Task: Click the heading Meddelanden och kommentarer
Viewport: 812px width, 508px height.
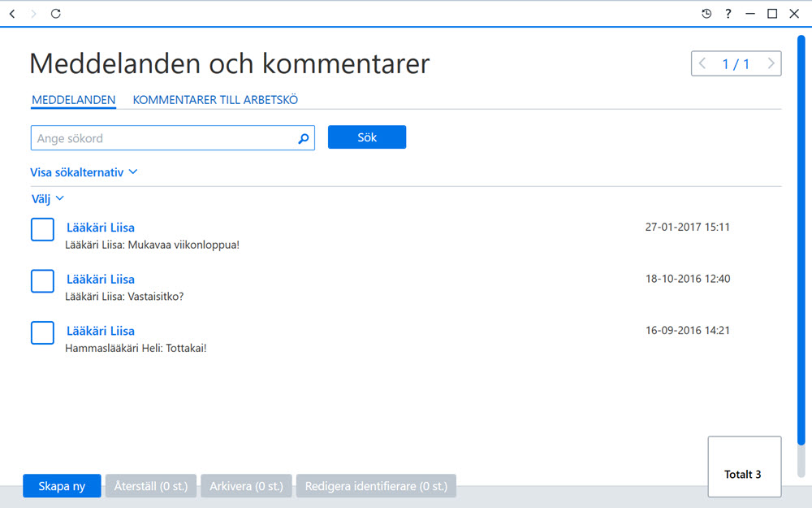Action: coord(230,63)
